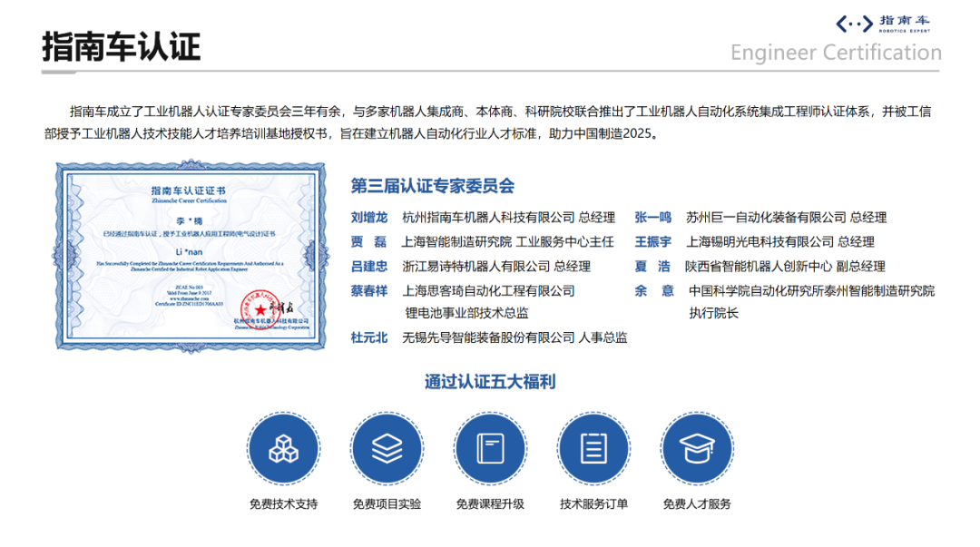Click the 免费项目实验 label
The image size is (980, 547).
[x=387, y=503]
